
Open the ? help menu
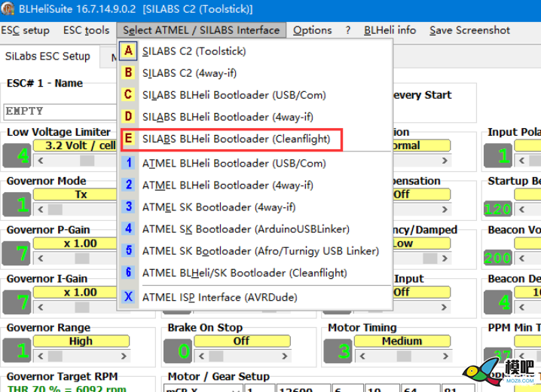(x=348, y=30)
